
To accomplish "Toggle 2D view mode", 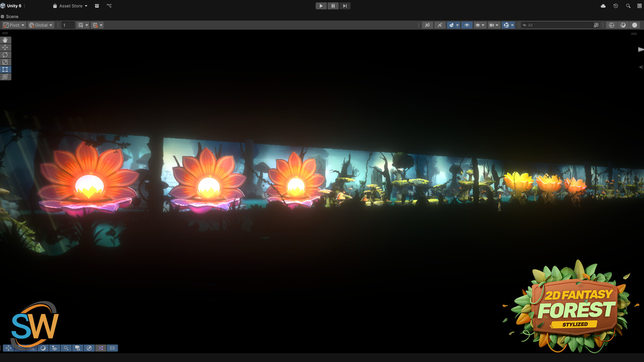I will click(427, 25).
